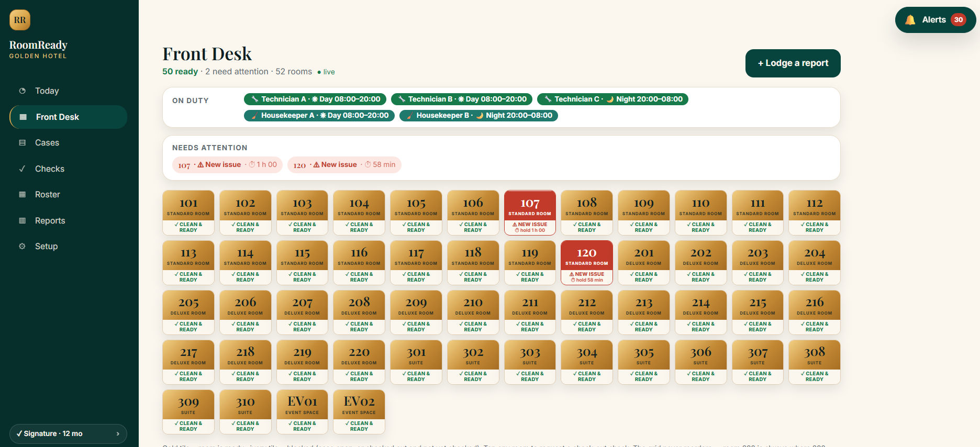980x447 pixels.
Task: Click the warning icon on the 120 chip
Action: click(316, 164)
